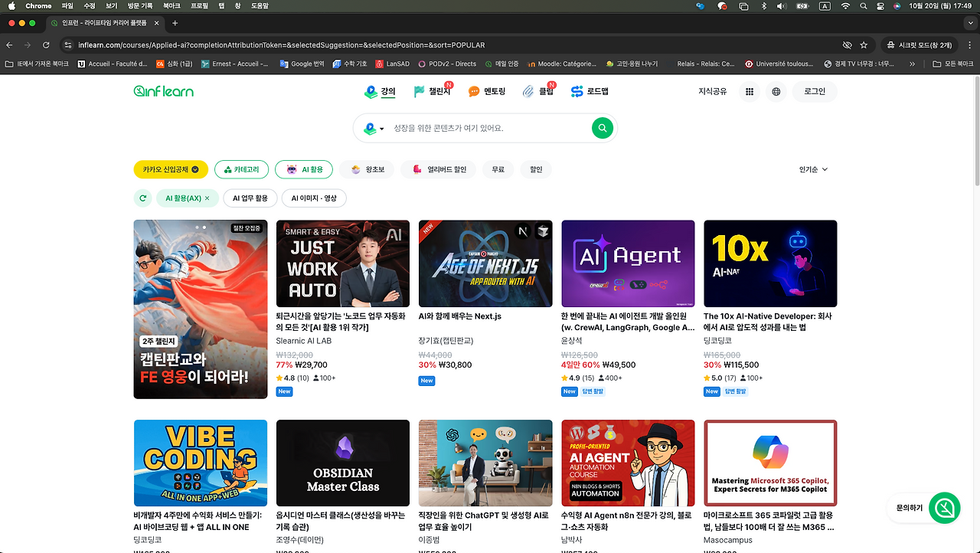980x553 pixels.
Task: Go back with the browser back arrow
Action: (9, 45)
